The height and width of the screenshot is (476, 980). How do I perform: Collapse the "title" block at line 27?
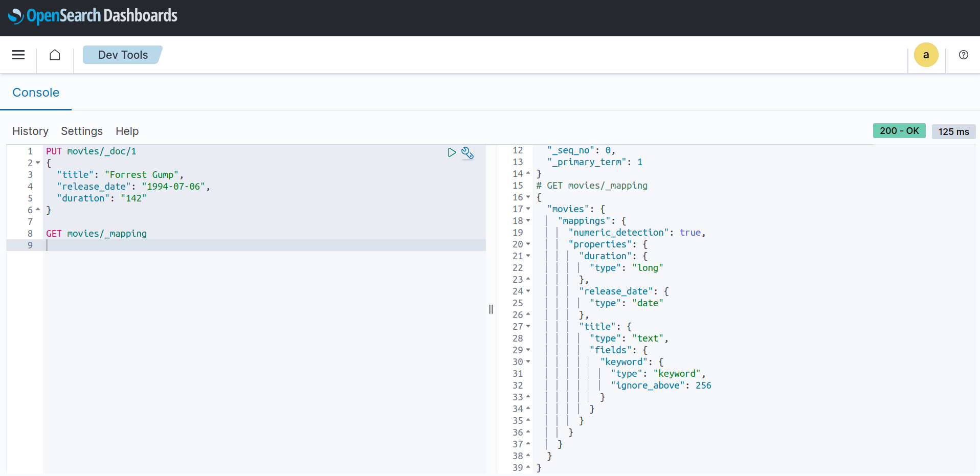click(528, 327)
